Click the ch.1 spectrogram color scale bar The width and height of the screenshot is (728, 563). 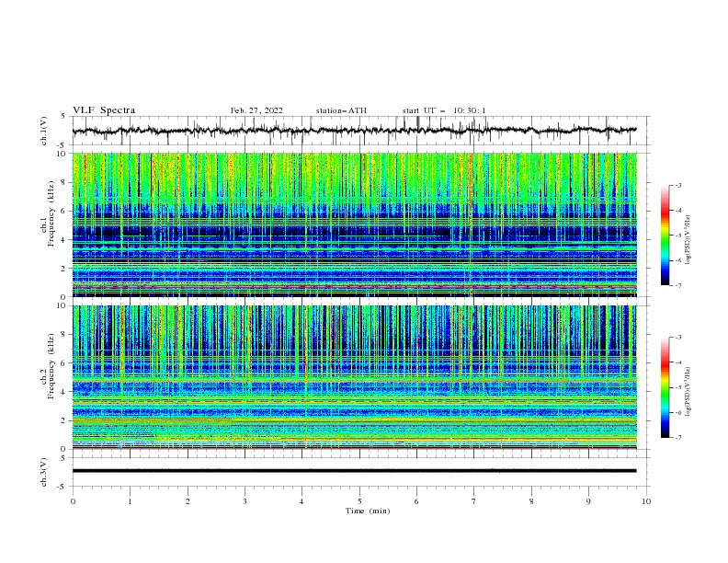[x=665, y=236]
